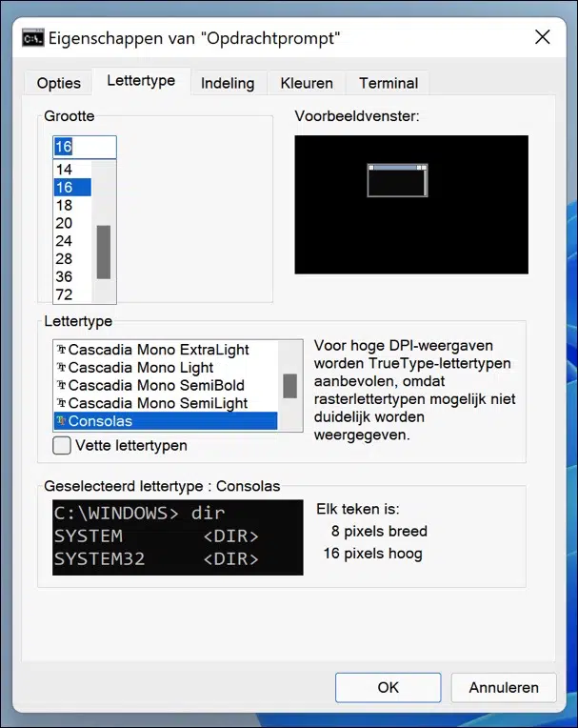Click the font list scrollbar thumb
This screenshot has width=578, height=728.
289,386
